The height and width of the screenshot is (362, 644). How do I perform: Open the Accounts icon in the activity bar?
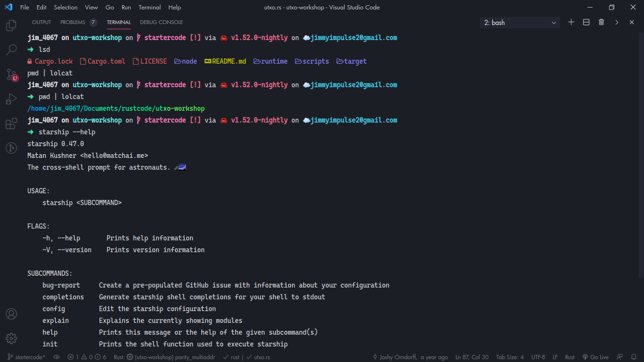[x=11, y=313]
